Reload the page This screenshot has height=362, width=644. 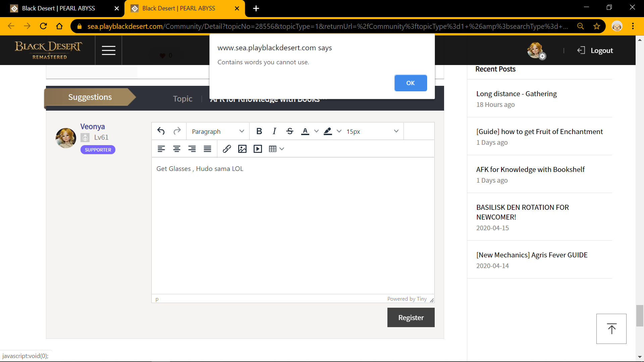(x=43, y=26)
